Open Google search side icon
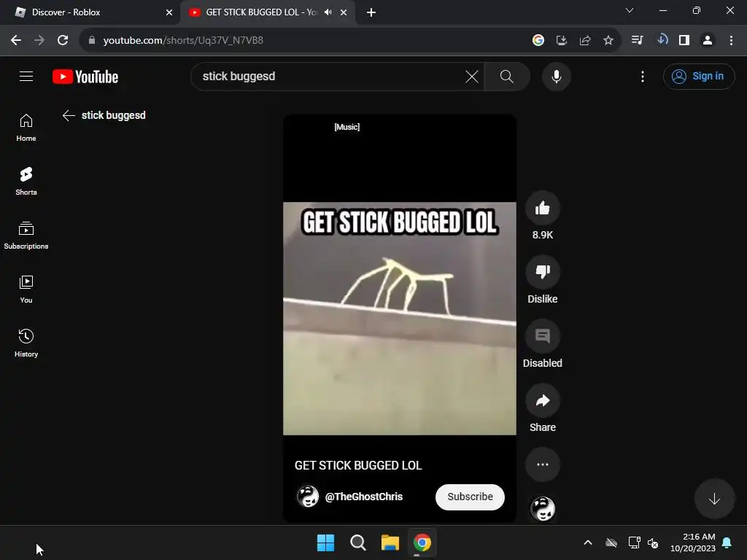Screen dimensions: 747x560 538,41
